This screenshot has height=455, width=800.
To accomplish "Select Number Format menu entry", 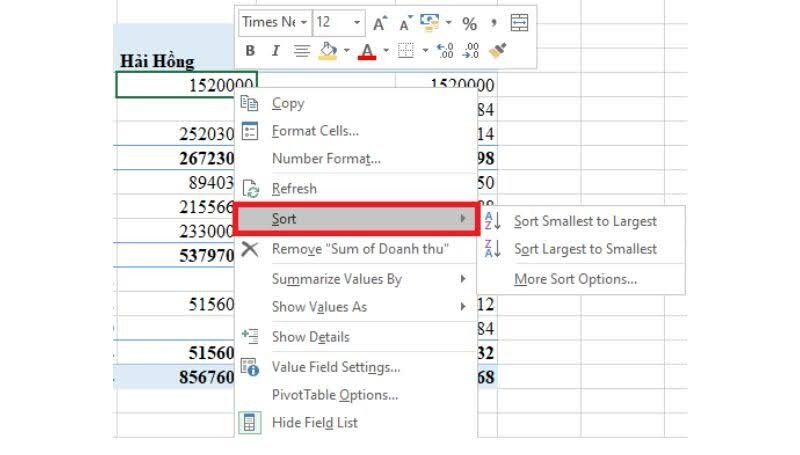I will (356, 159).
